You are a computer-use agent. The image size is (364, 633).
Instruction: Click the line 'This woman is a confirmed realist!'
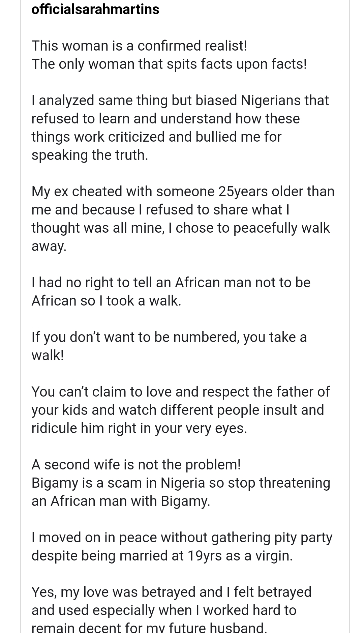tap(139, 46)
